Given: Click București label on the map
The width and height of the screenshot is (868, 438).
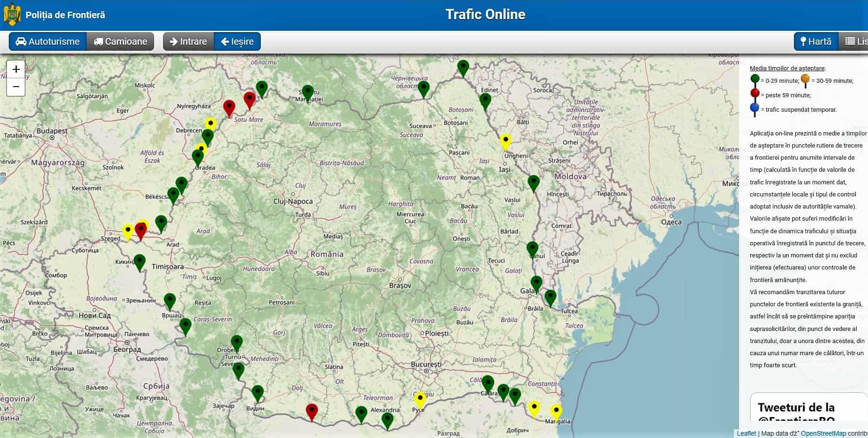Looking at the screenshot, I should pyautogui.click(x=426, y=364).
